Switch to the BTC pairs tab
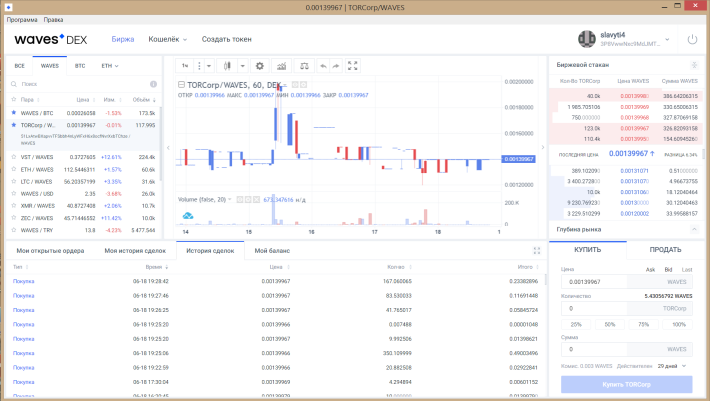The width and height of the screenshot is (710, 401). coord(80,66)
